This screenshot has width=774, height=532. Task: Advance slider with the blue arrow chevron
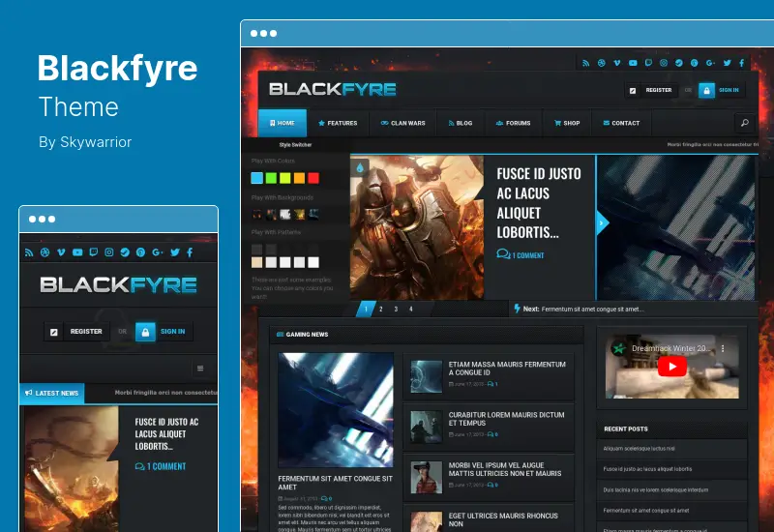(602, 222)
